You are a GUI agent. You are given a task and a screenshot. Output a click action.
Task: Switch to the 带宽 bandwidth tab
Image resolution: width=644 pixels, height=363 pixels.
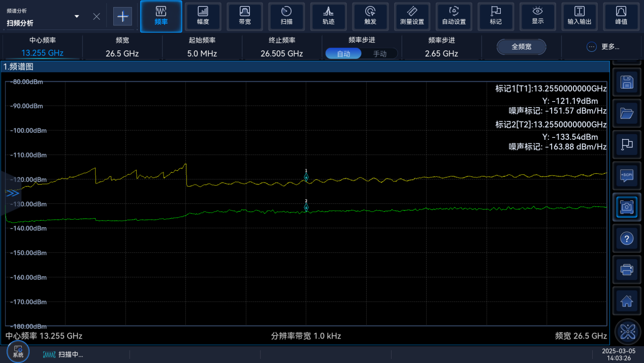coord(245,16)
